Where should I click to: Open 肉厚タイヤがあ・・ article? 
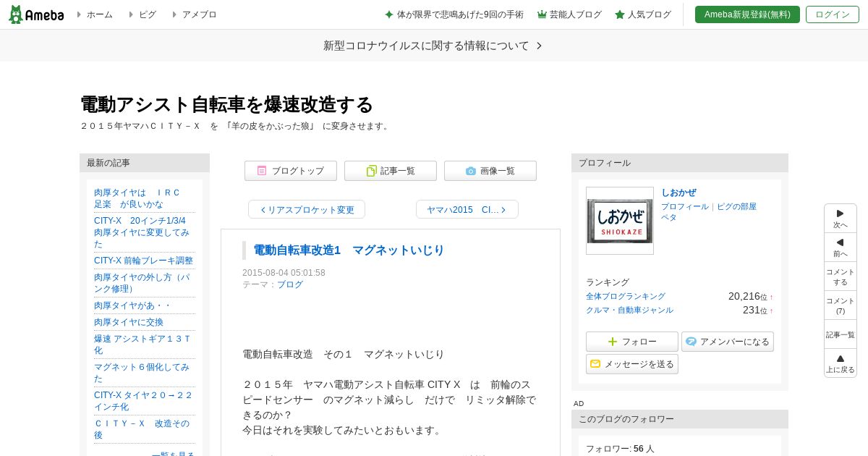coord(132,305)
